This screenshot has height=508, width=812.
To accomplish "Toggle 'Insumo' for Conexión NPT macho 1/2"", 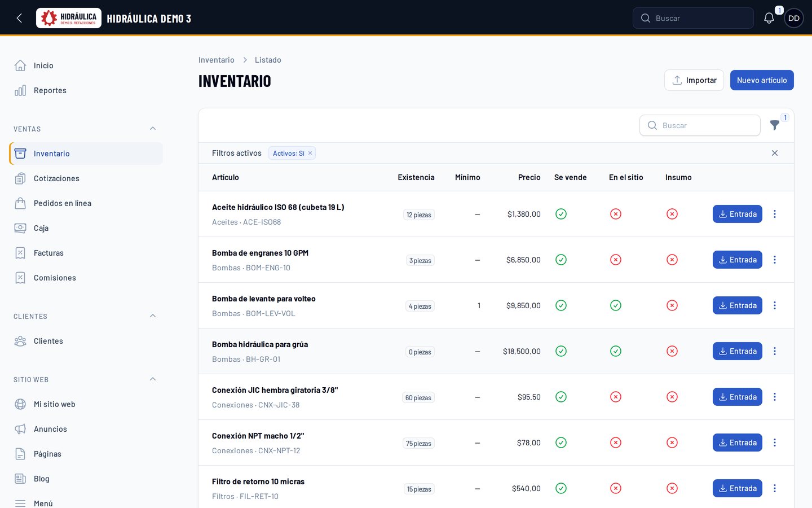I will (672, 443).
